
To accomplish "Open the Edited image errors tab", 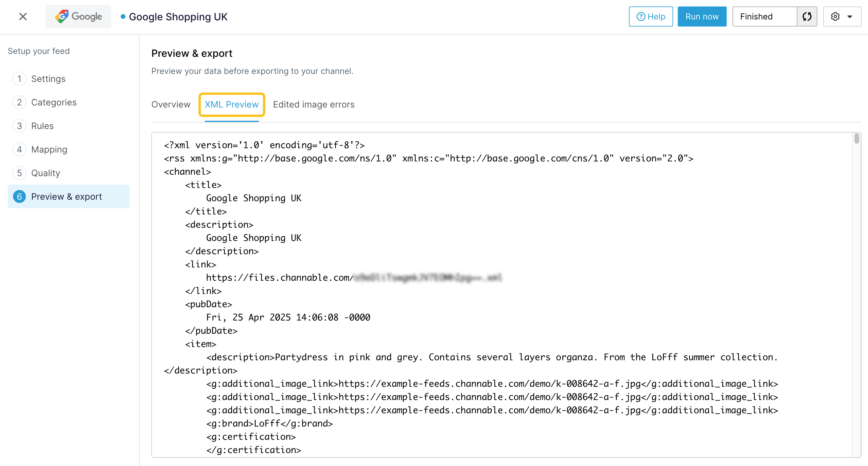I will pyautogui.click(x=313, y=105).
